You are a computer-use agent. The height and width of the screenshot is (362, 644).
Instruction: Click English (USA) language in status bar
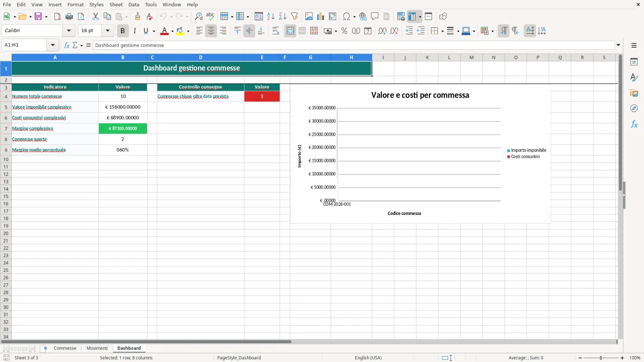tap(368, 358)
